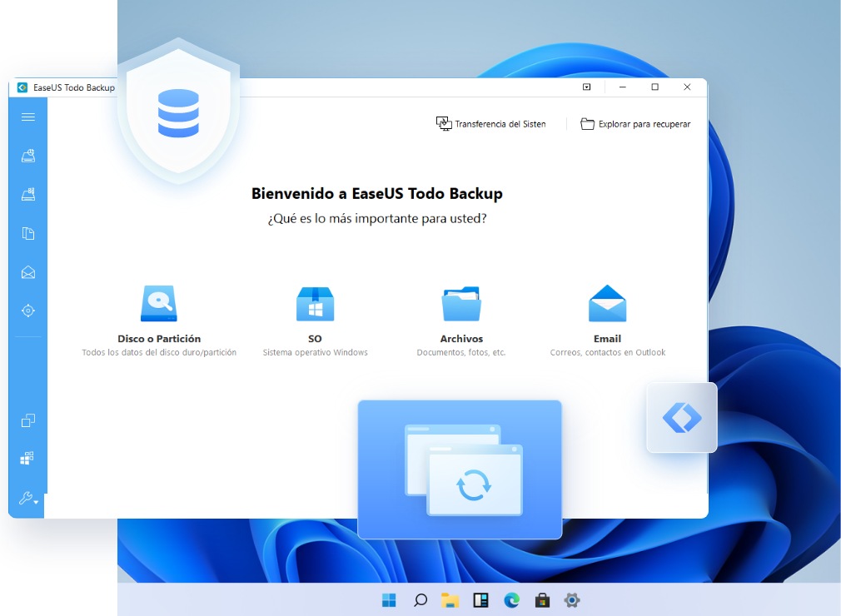Click 'Correos, contactos en Outlook' text

[608, 352]
